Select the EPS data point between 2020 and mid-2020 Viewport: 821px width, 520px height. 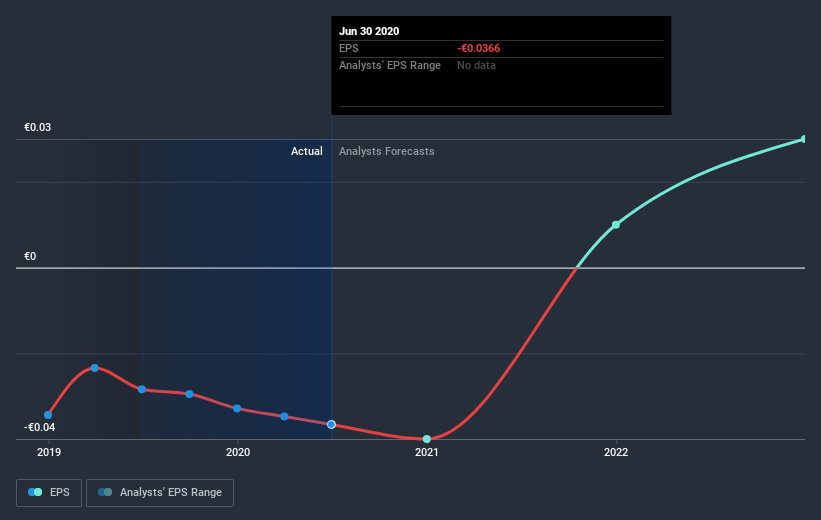(x=284, y=417)
